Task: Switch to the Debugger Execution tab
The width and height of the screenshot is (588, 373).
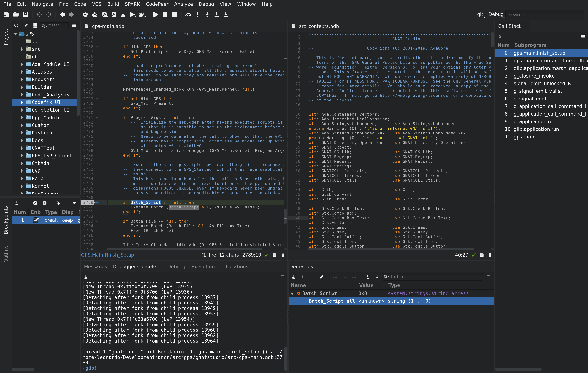Action: (190, 266)
